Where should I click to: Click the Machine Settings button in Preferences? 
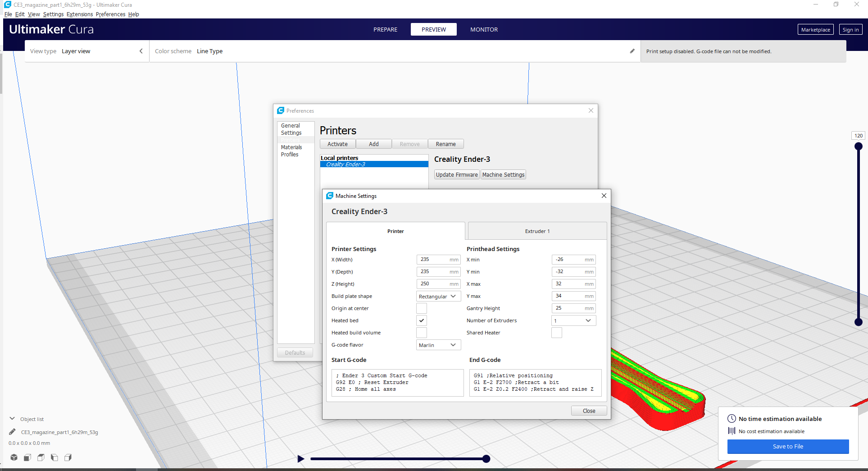click(503, 174)
